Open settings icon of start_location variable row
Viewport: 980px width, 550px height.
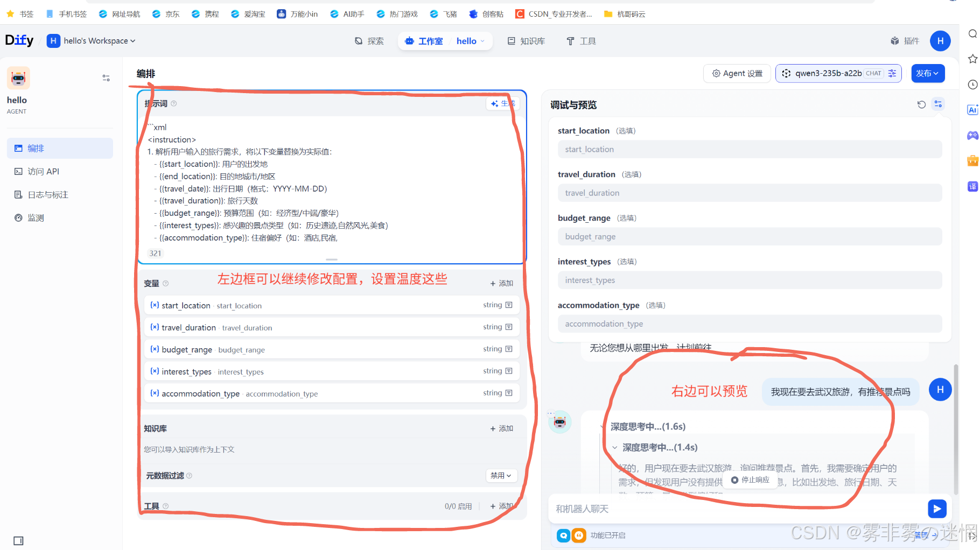pos(509,305)
